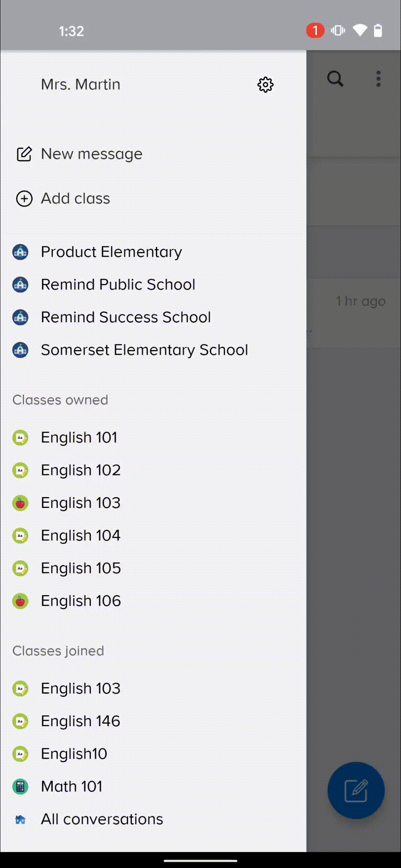Open owned class English 101
Image resolution: width=401 pixels, height=868 pixels.
(79, 438)
